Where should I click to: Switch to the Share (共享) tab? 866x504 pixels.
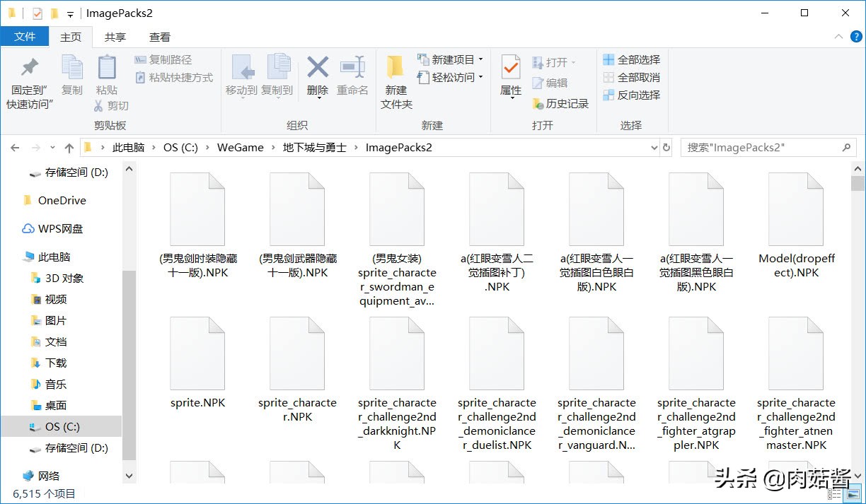click(115, 37)
